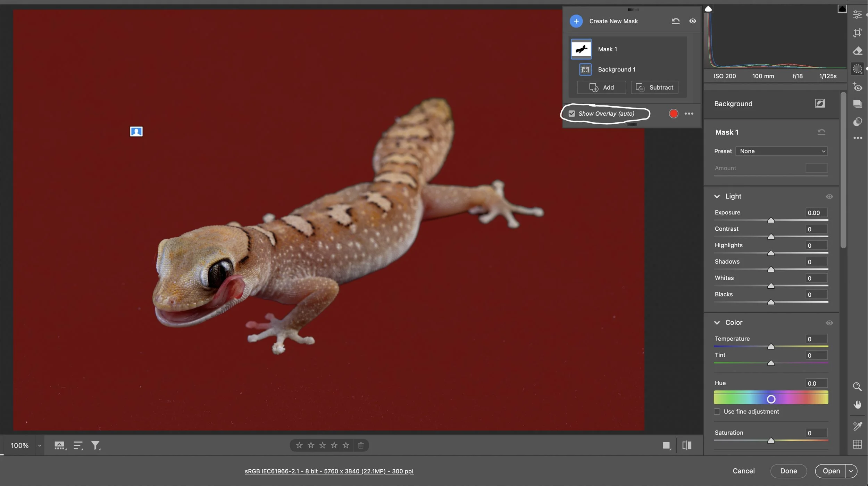868x486 pixels.
Task: Uncheck Show Overlay (auto) checkbox
Action: 572,114
